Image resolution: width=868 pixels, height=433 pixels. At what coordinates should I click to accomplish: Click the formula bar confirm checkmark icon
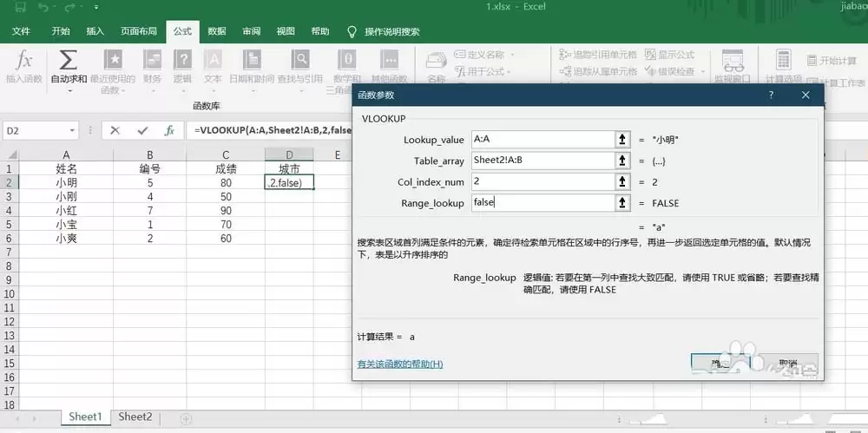click(x=143, y=131)
